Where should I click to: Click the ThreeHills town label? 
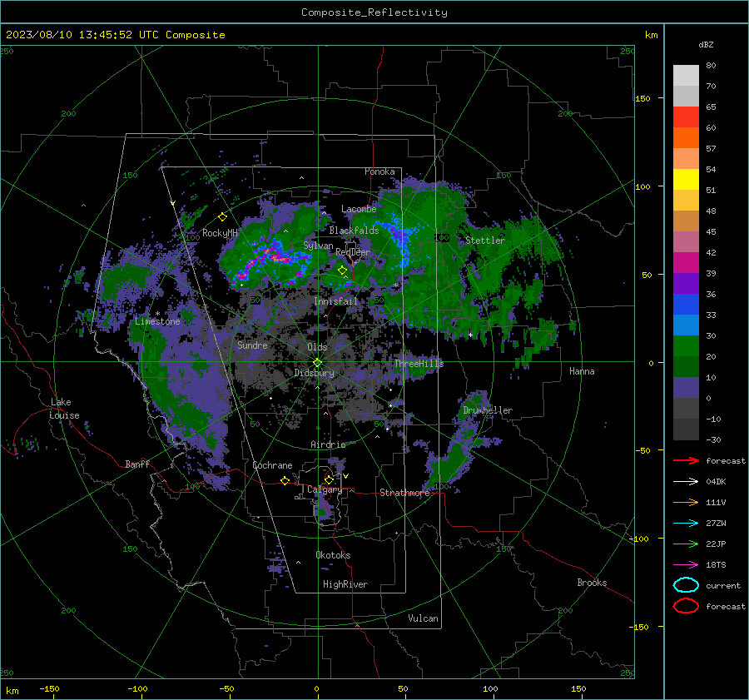tap(419, 364)
